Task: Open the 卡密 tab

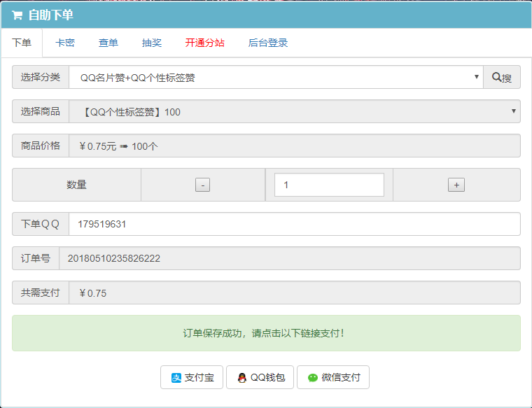Action: tap(65, 43)
